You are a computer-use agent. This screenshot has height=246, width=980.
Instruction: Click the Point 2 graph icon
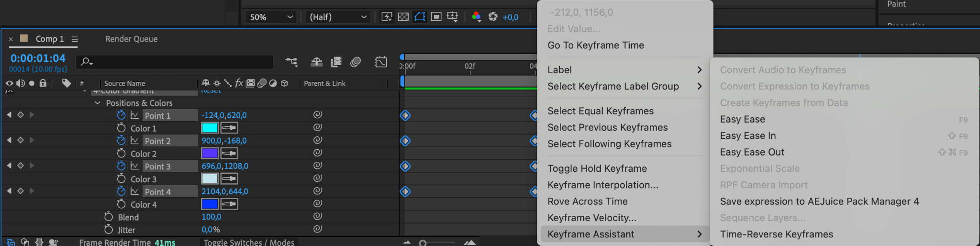(x=135, y=141)
